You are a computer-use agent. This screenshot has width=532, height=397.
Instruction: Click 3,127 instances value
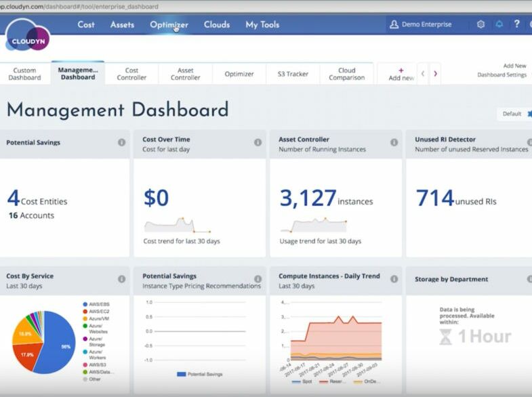pos(326,198)
